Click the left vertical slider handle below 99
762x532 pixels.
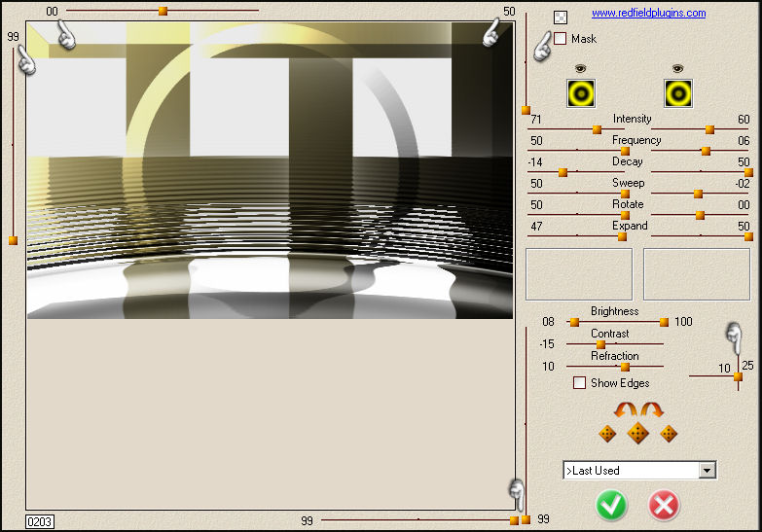(x=13, y=240)
